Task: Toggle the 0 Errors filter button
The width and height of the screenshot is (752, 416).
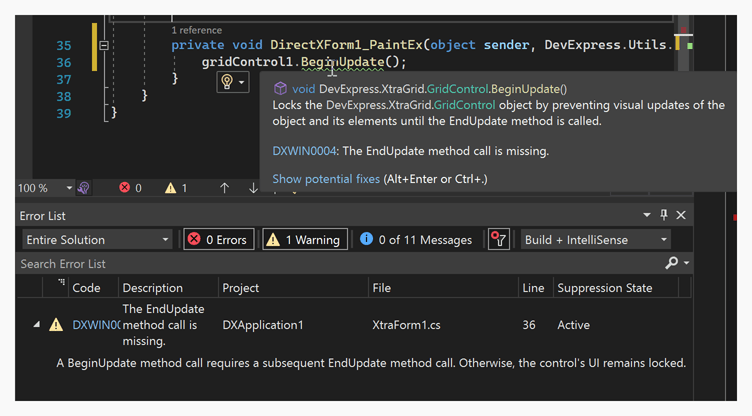Action: (x=219, y=239)
